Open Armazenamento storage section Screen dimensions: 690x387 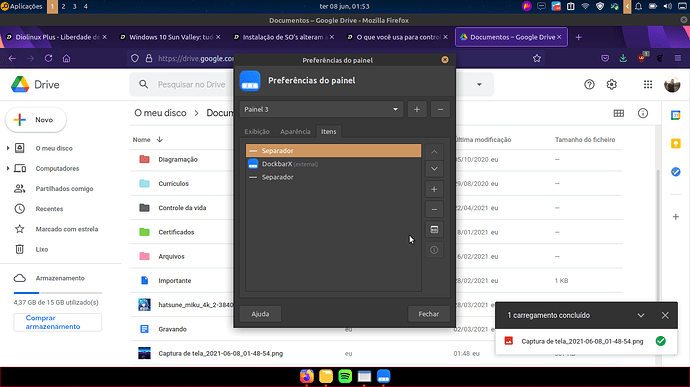(60, 278)
